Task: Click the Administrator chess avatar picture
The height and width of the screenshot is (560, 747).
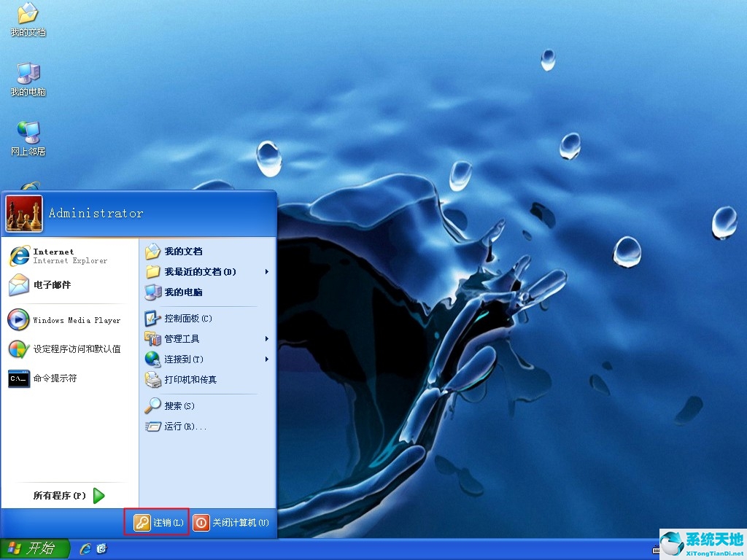Action: coord(24,214)
